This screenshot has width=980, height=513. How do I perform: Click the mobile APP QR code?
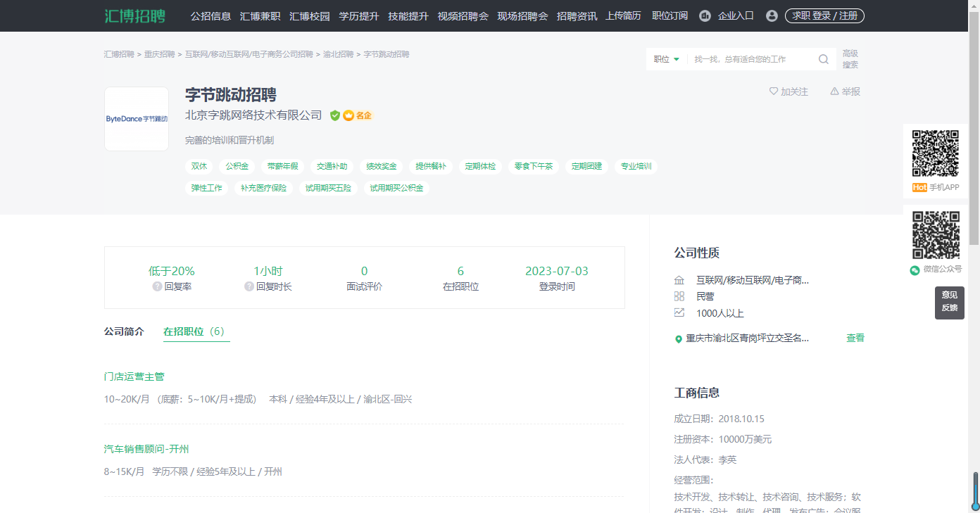click(936, 153)
